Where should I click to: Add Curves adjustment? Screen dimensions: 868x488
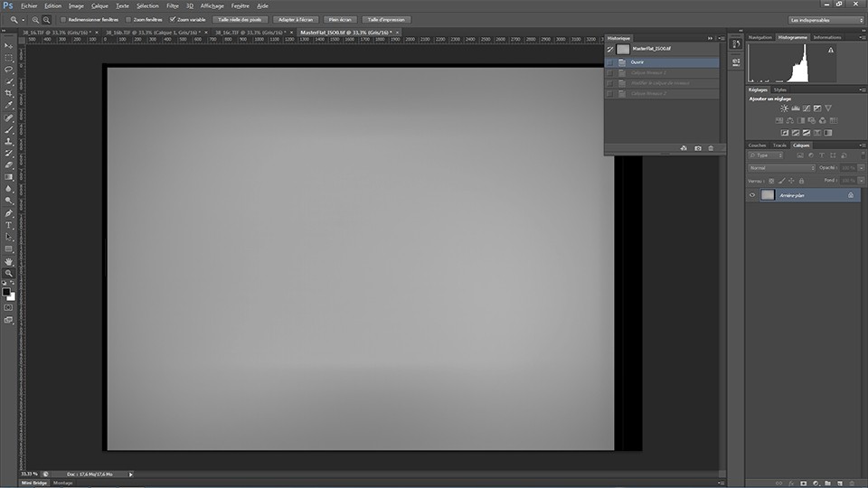tap(807, 108)
